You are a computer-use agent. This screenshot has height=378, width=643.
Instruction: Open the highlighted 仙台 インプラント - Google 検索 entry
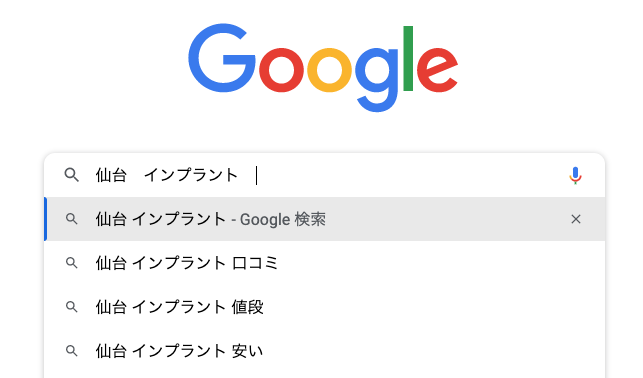(324, 219)
